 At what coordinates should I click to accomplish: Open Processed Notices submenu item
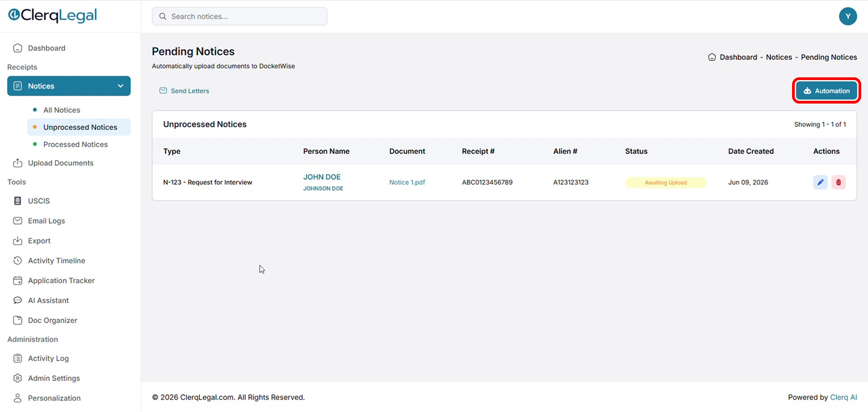pos(75,144)
